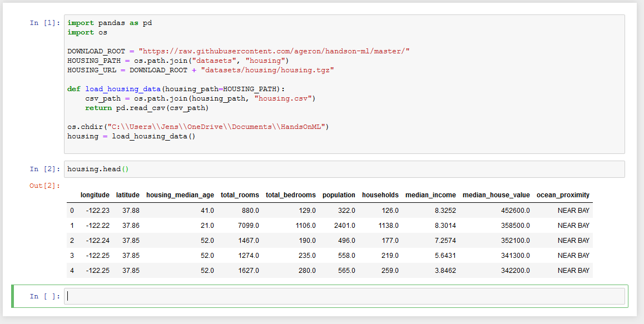Click the ocean_proximity column header

click(x=563, y=195)
